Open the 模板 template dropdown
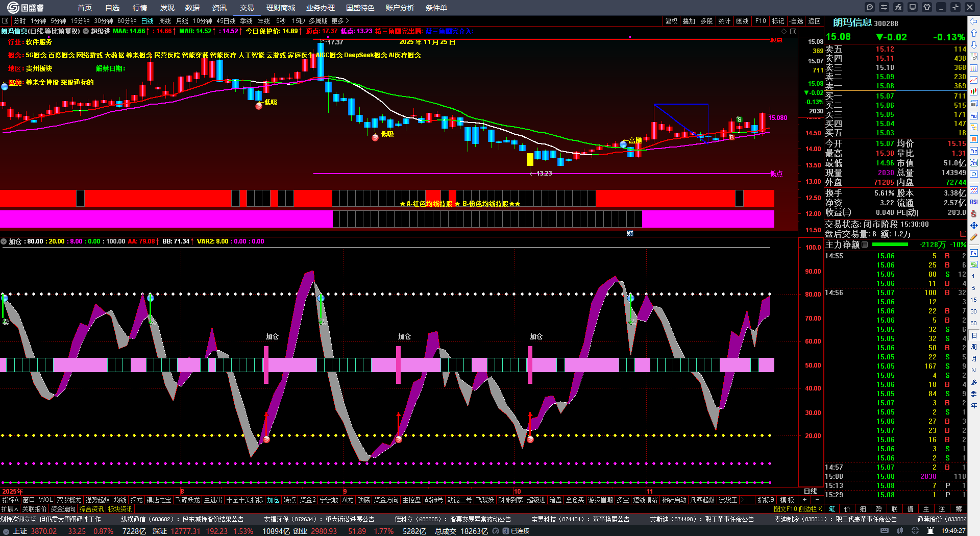This screenshot has width=980, height=536. click(x=787, y=500)
